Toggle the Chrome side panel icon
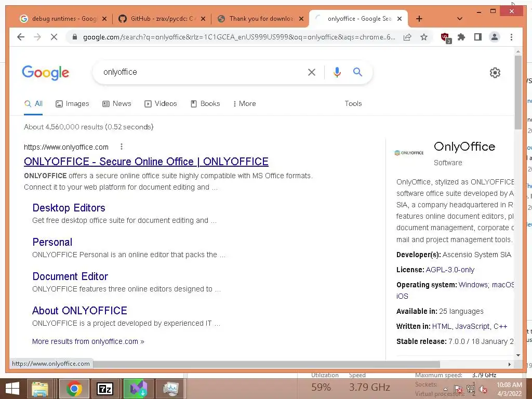This screenshot has width=532, height=399. [478, 37]
